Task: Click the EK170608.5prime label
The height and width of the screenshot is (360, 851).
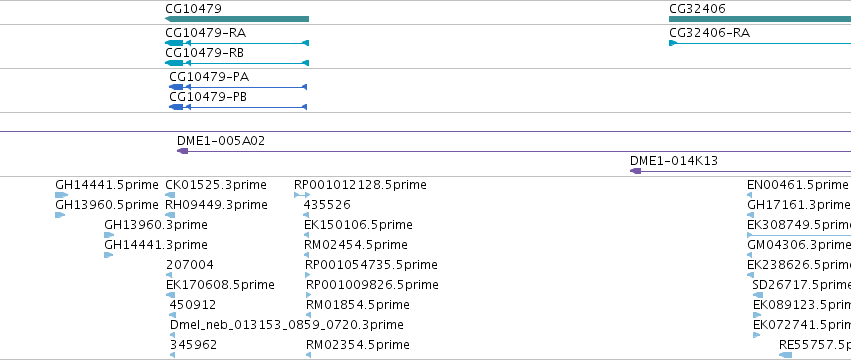Action: tap(220, 285)
